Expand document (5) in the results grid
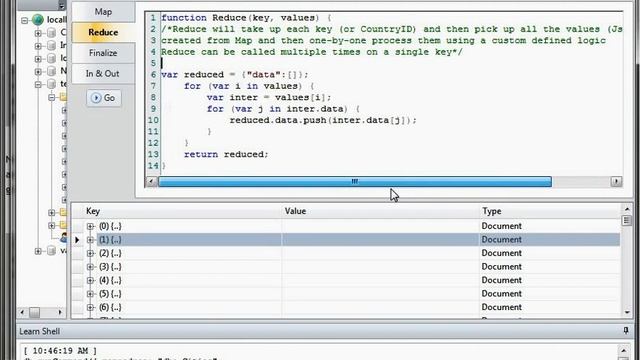The width and height of the screenshot is (640, 360). tap(90, 293)
